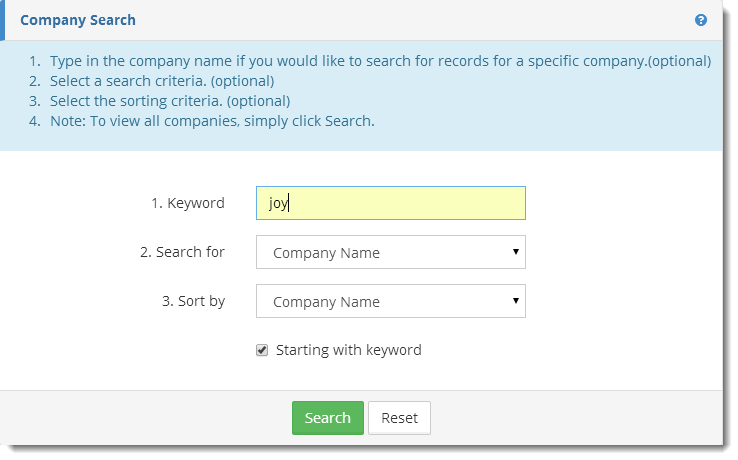Click the "Select the sorting criteria" instruction
The height and width of the screenshot is (460, 738).
[170, 101]
